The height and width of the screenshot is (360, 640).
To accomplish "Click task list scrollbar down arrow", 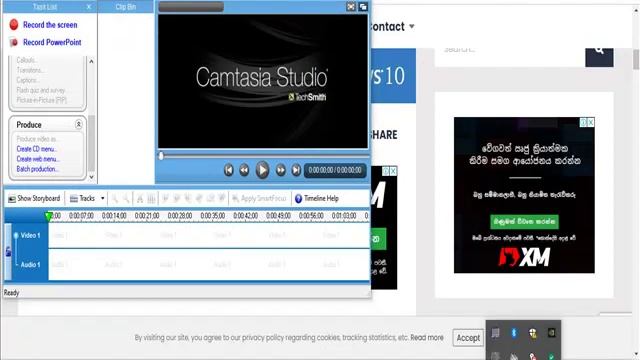I will click(x=91, y=177).
